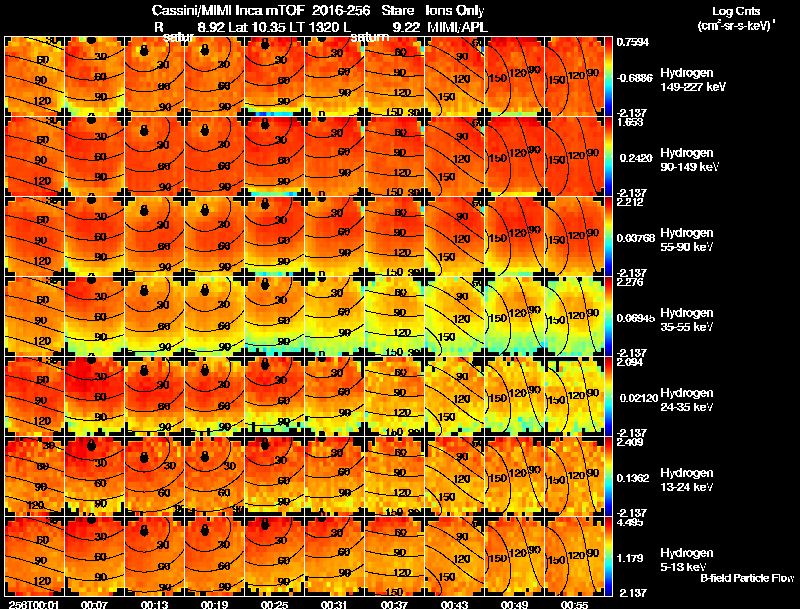Viewport: 800px width, 609px height.
Task: Pick the color scale beside Hydrogen 24-35 keV
Action: [x=608, y=396]
